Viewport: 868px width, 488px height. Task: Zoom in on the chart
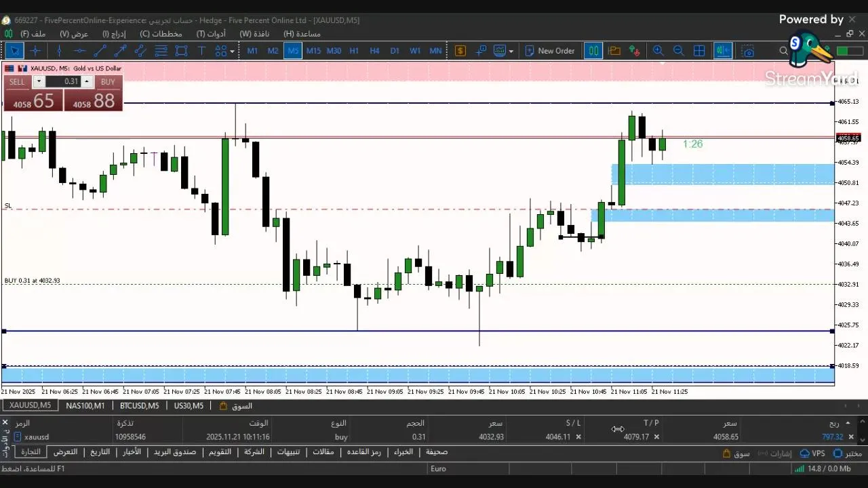tap(658, 51)
